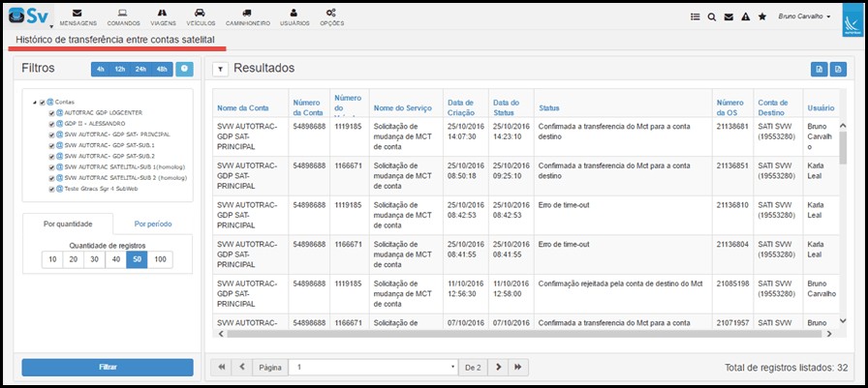The width and height of the screenshot is (868, 388).
Task: Open the Viagens menu
Action: pyautogui.click(x=163, y=17)
